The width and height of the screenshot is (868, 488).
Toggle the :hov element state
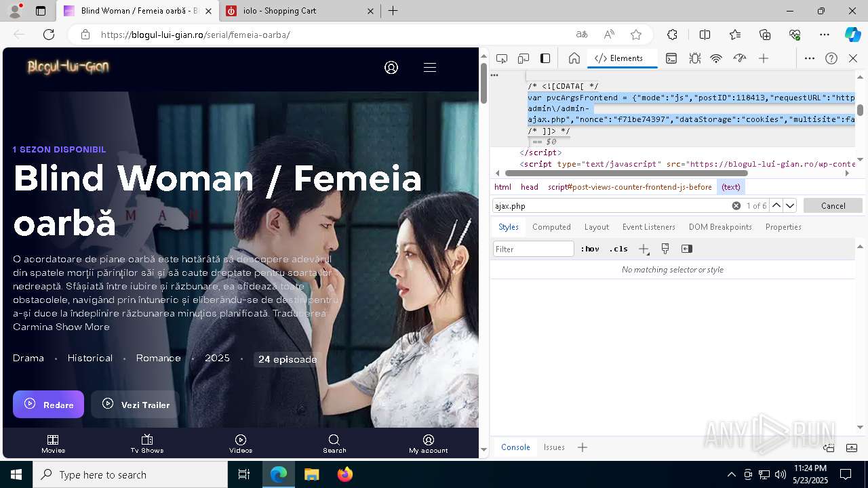point(590,249)
